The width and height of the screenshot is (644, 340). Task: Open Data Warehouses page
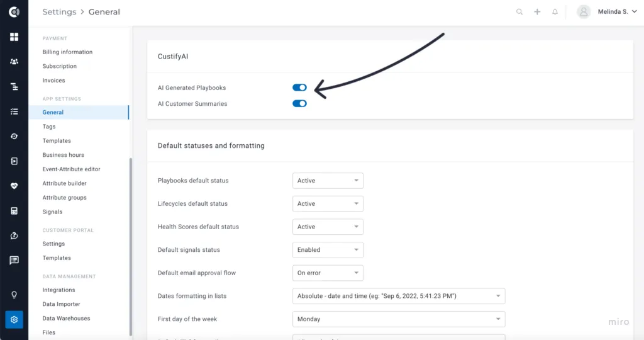click(x=66, y=318)
